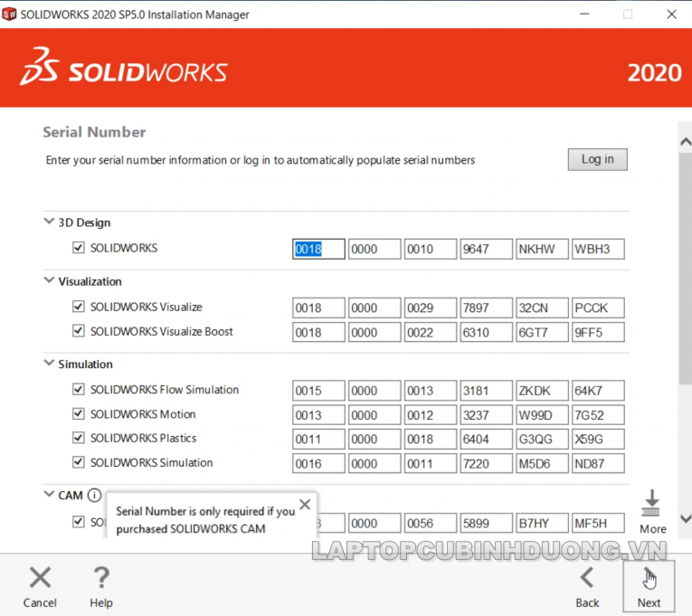Toggle SOLIDWORKS Simulation checkbox
The height and width of the screenshot is (616, 692).
pos(79,462)
